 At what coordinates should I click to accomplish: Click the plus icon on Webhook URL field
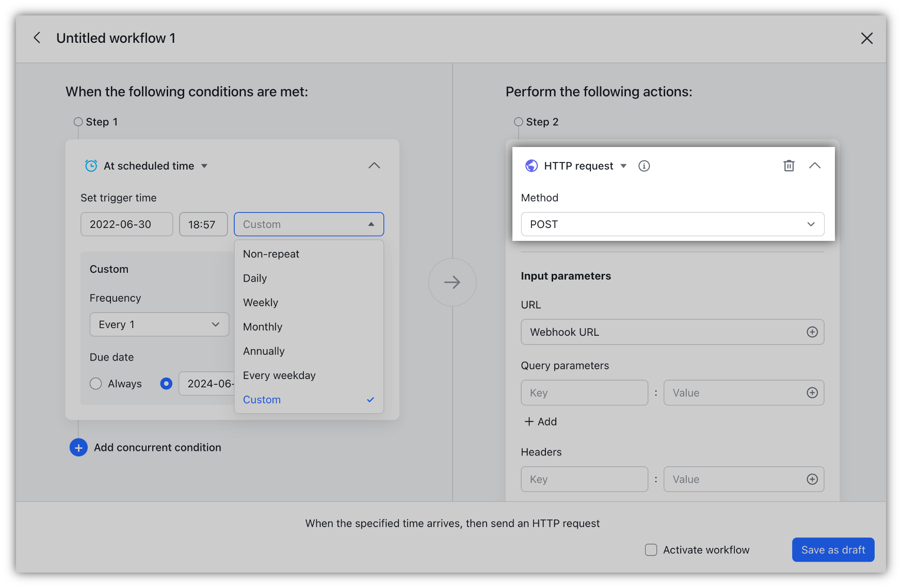pyautogui.click(x=812, y=332)
